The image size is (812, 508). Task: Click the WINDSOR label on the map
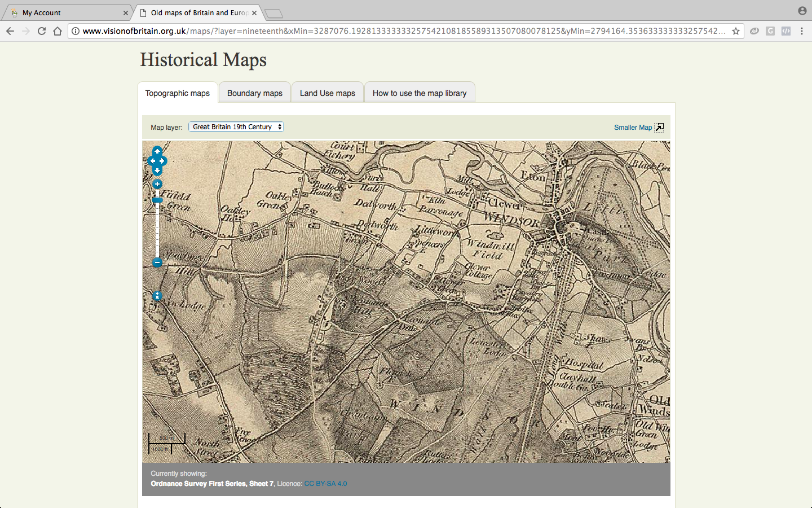(512, 220)
